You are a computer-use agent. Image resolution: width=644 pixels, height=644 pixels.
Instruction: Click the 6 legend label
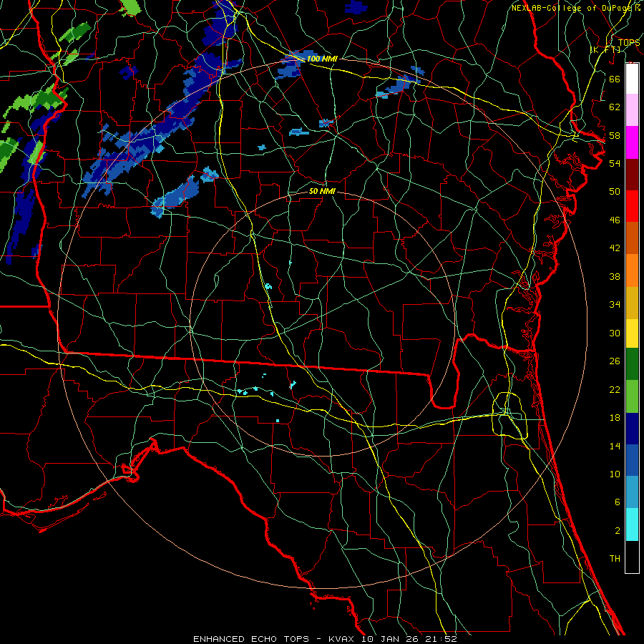coord(617,502)
